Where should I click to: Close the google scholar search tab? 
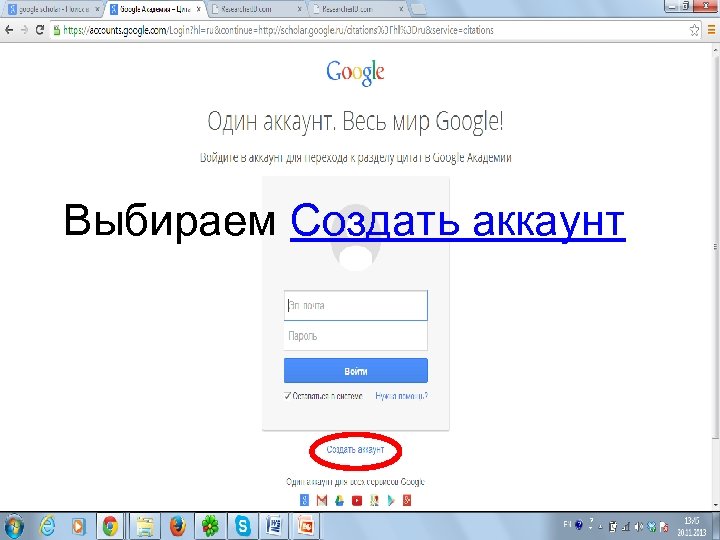(97, 9)
